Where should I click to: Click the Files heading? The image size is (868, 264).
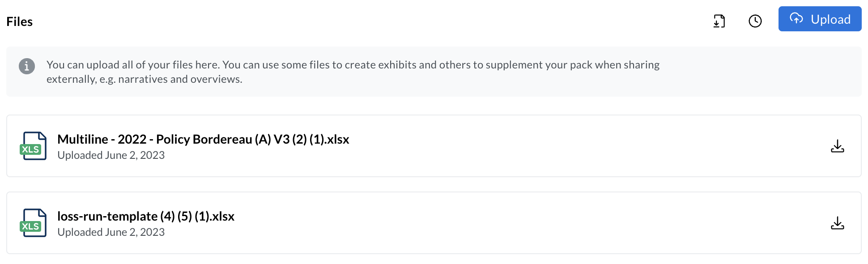pyautogui.click(x=20, y=21)
